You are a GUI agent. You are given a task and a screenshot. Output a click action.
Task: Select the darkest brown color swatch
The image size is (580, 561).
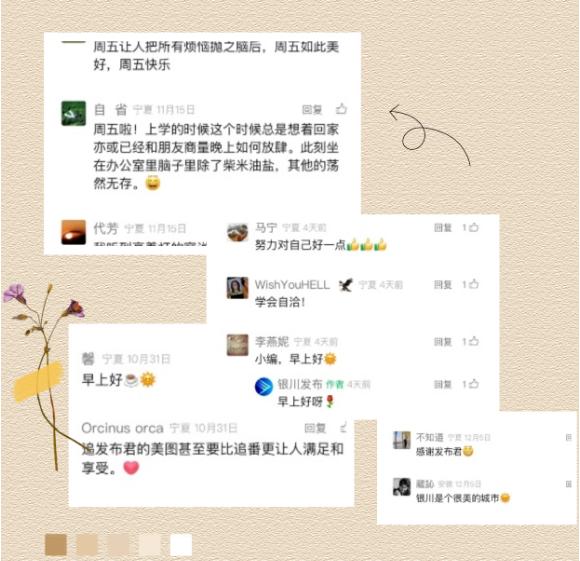click(x=56, y=544)
